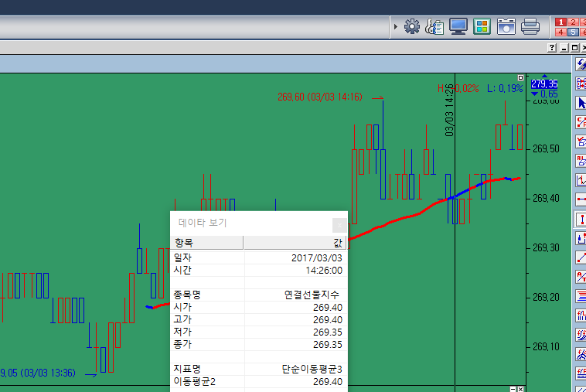This screenshot has width=586, height=392.
Task: Open settings via the gear icon
Action: pyautogui.click(x=412, y=26)
